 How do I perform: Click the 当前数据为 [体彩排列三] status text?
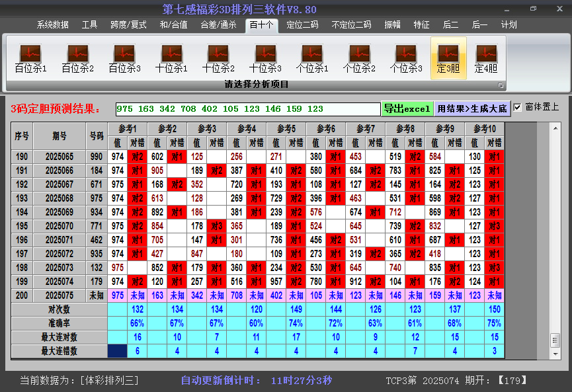79,381
